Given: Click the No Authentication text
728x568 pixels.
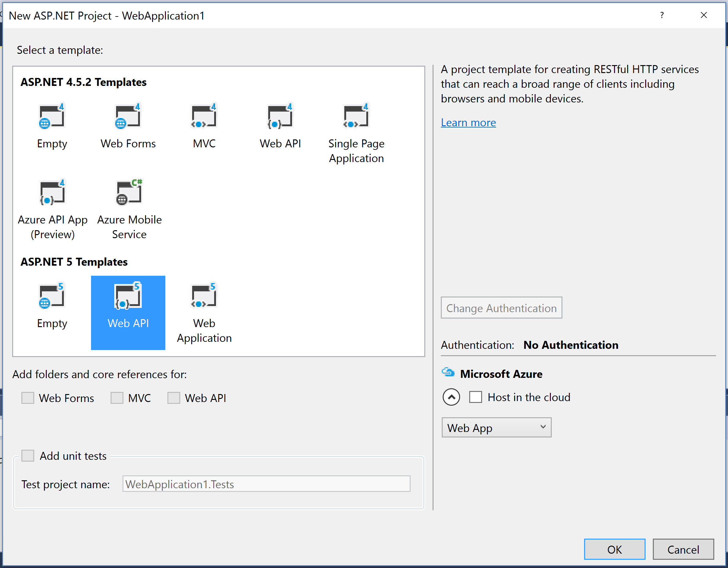Looking at the screenshot, I should pos(571,345).
